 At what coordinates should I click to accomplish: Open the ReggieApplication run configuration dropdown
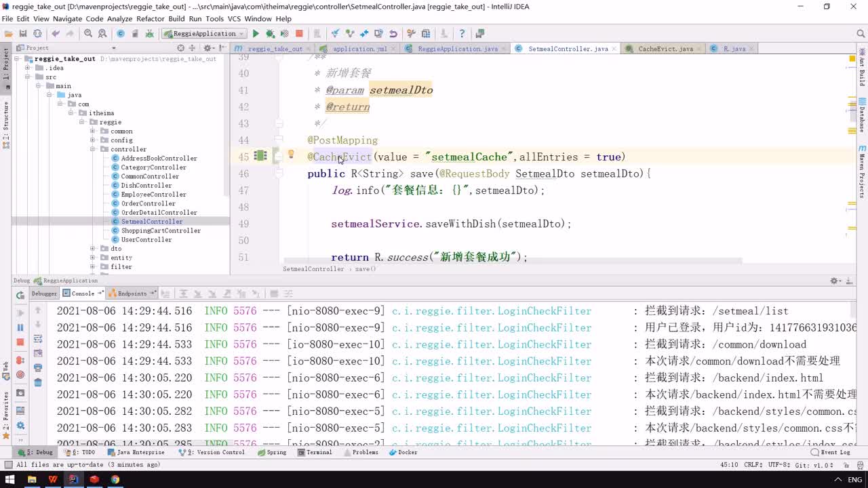coord(203,33)
